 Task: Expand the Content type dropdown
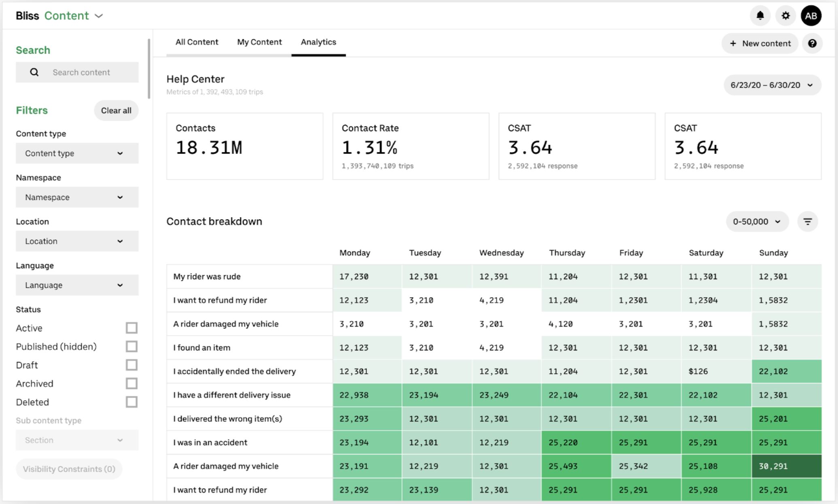tap(77, 153)
